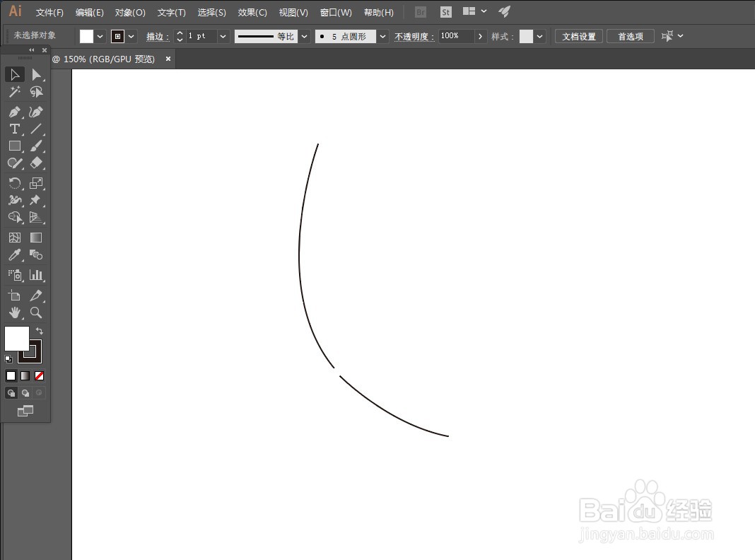This screenshot has height=560, width=755.
Task: Select the Shape Builder tool
Action: 14,218
